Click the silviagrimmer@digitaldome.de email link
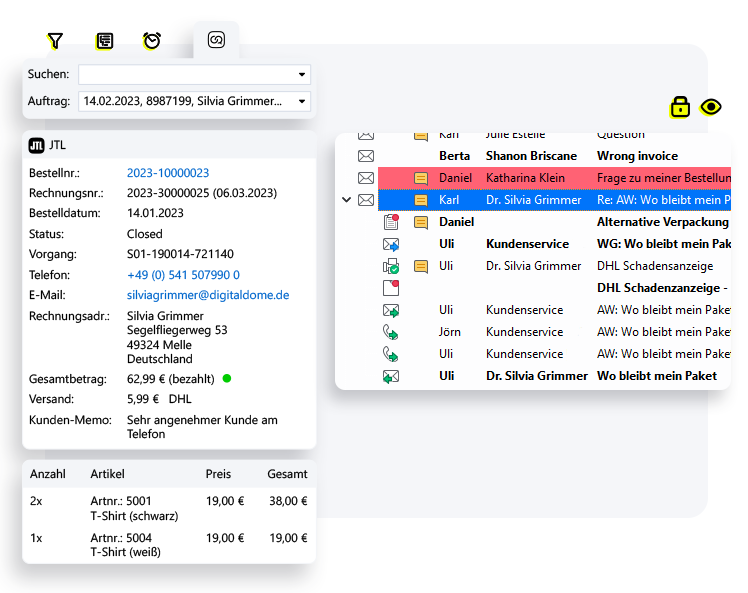748x593 pixels. click(x=208, y=295)
